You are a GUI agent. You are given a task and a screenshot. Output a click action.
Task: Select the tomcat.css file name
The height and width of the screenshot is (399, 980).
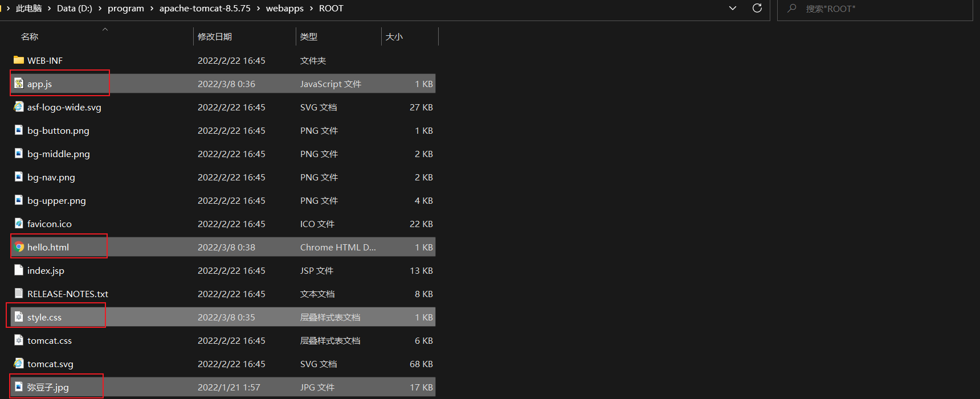click(50, 340)
